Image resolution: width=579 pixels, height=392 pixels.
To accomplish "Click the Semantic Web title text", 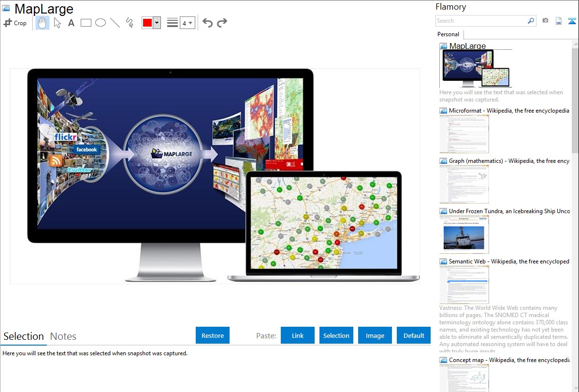I will (509, 261).
